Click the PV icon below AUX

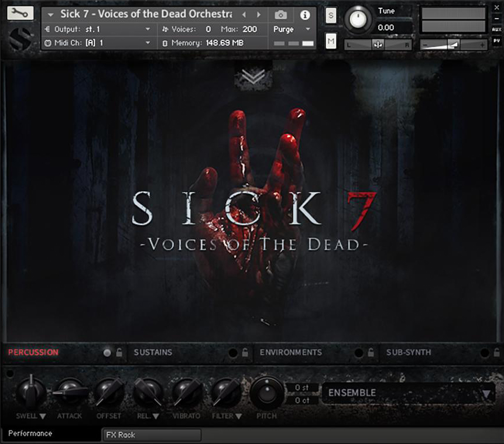tap(496, 39)
